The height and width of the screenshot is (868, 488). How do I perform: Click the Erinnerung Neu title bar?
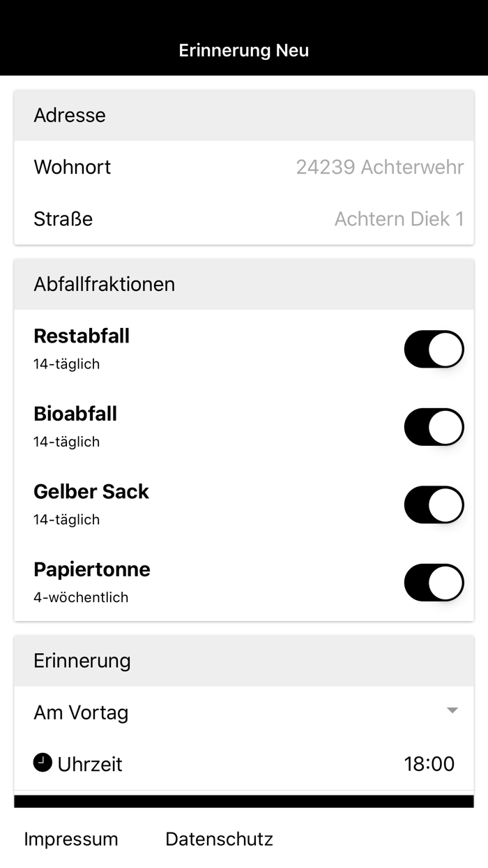coord(243,50)
